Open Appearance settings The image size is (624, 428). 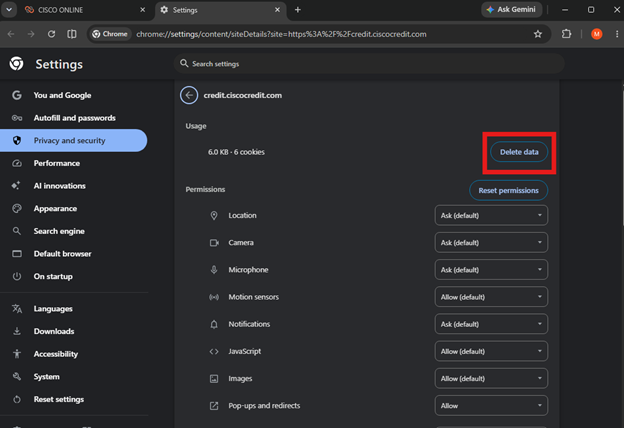74,209
